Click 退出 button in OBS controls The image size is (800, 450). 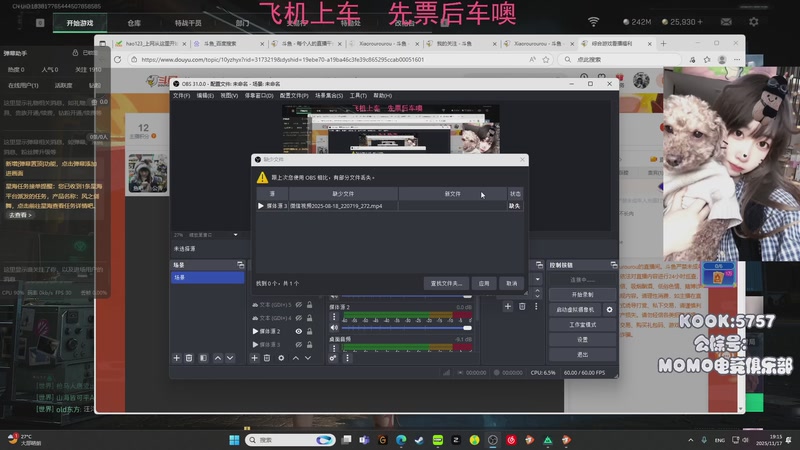click(582, 354)
